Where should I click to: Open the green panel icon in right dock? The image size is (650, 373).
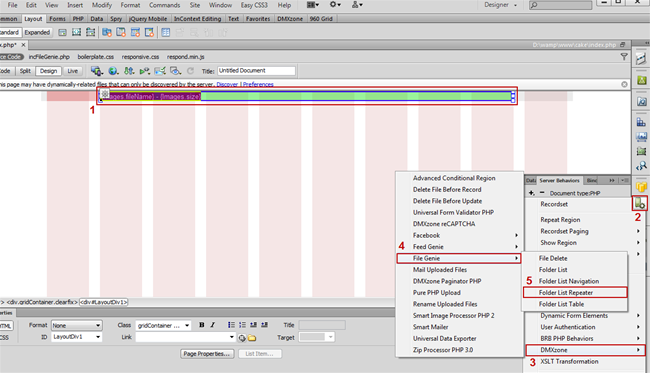[x=642, y=80]
